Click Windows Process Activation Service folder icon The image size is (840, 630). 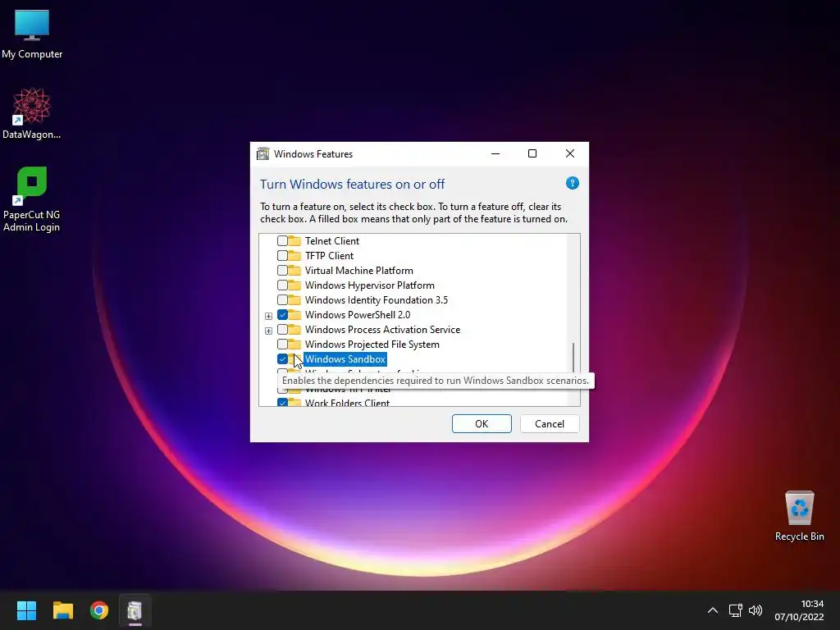point(294,329)
